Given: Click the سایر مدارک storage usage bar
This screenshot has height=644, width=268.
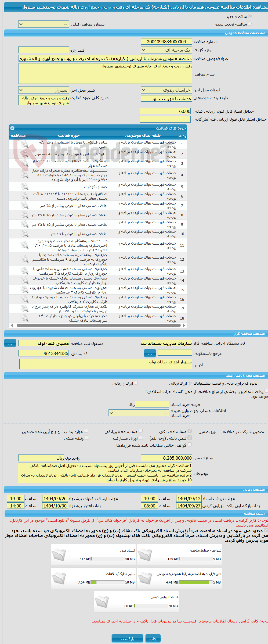Looking at the screenshot, I should (x=107, y=582).
